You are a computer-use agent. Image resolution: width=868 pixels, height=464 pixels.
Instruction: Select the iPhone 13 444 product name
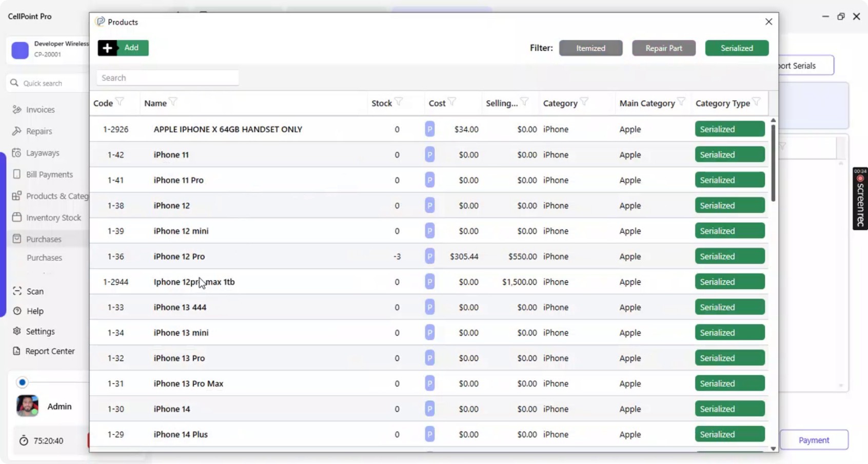click(x=180, y=307)
